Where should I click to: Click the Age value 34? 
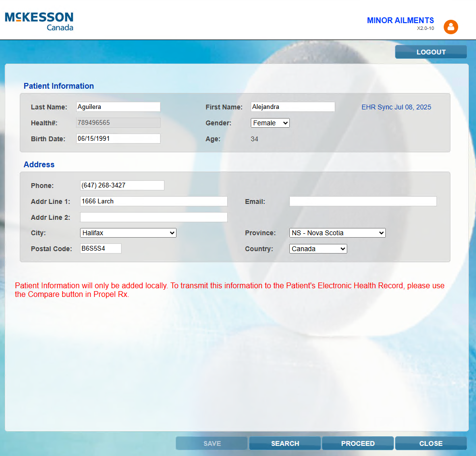point(254,139)
